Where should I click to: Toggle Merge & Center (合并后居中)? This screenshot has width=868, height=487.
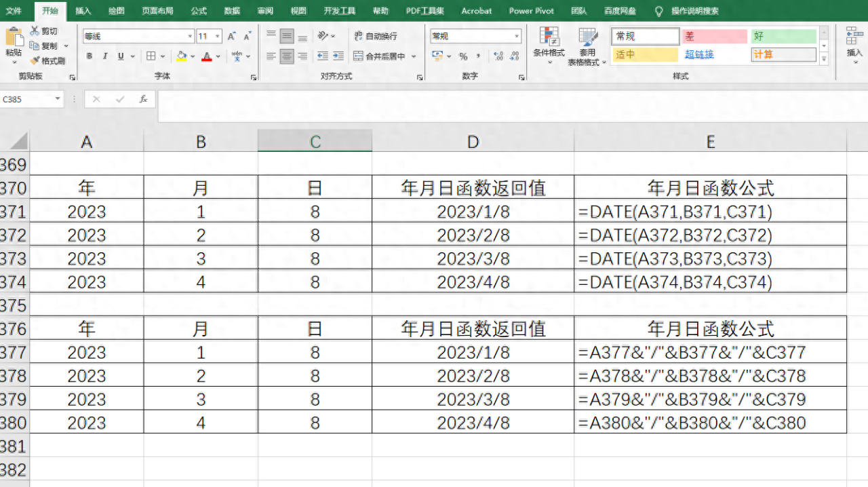(x=380, y=56)
